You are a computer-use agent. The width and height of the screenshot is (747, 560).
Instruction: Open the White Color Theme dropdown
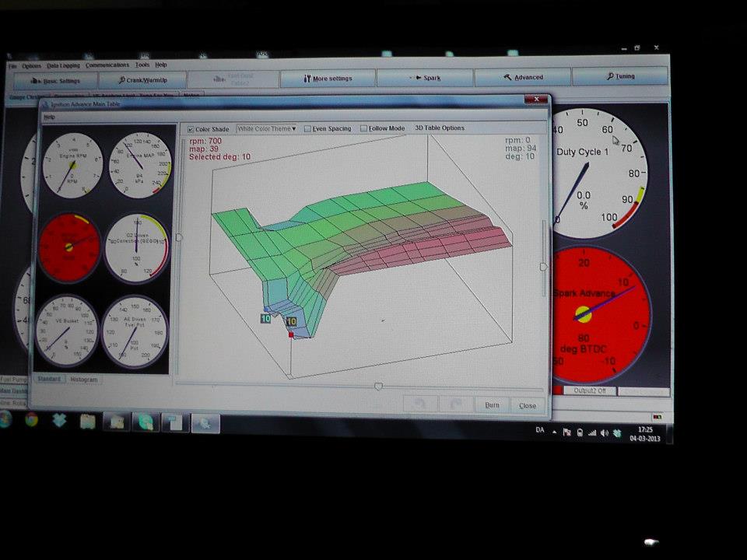267,129
